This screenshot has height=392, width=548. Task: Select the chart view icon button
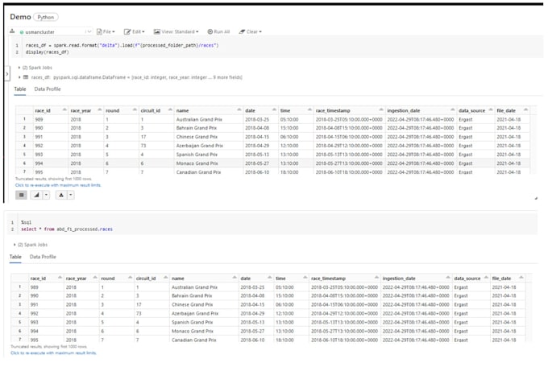[x=37, y=195]
